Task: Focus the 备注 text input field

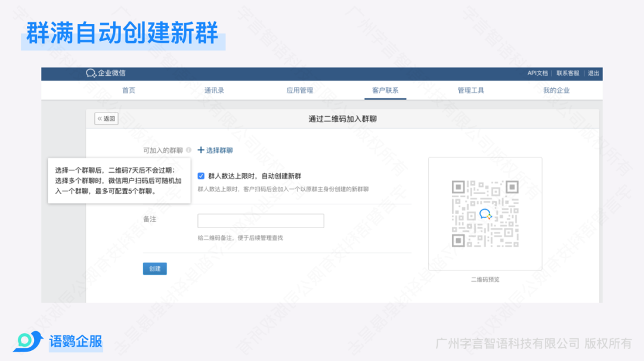Action: [x=261, y=221]
